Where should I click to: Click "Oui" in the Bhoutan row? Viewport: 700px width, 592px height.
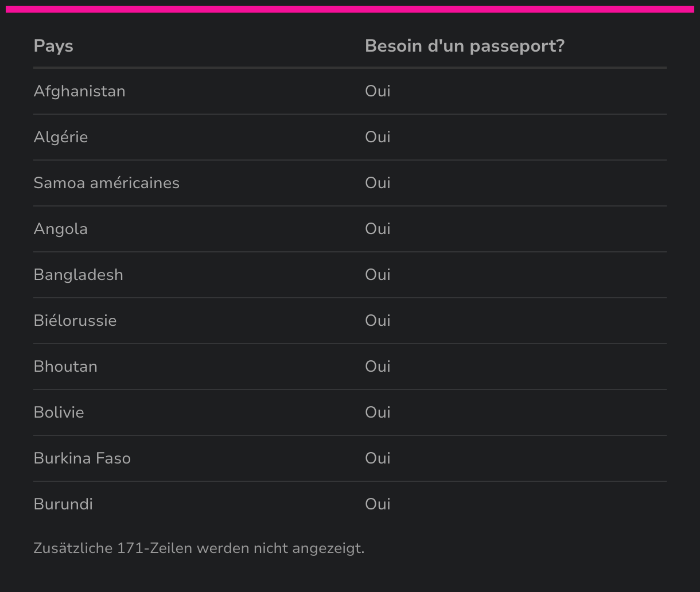(378, 367)
